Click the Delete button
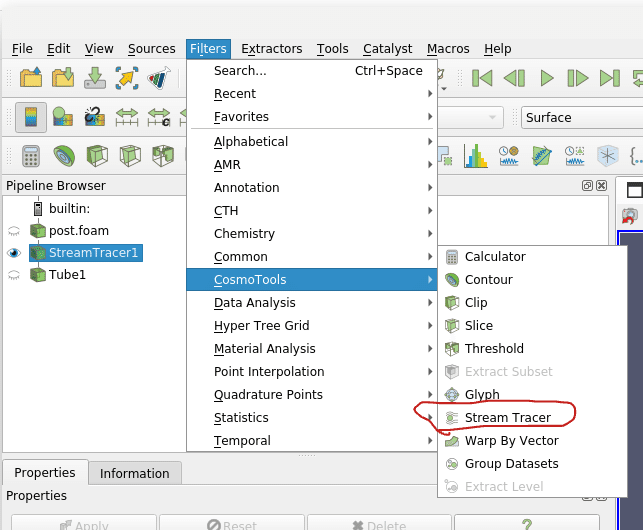This screenshot has width=643, height=530. [379, 523]
